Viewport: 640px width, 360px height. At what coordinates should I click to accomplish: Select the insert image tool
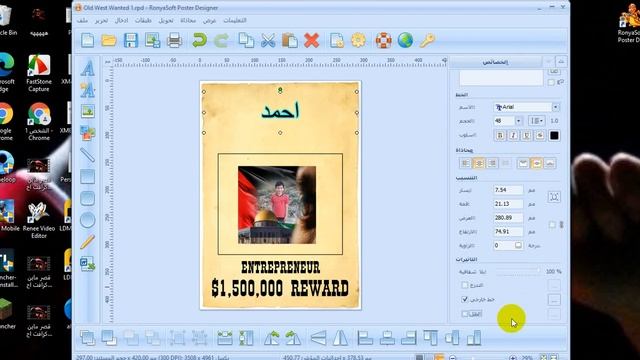tap(87, 111)
